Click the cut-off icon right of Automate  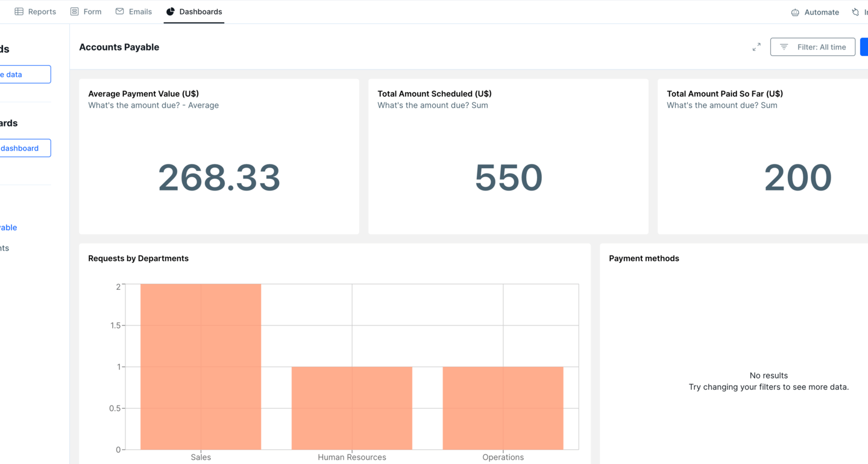pyautogui.click(x=855, y=12)
